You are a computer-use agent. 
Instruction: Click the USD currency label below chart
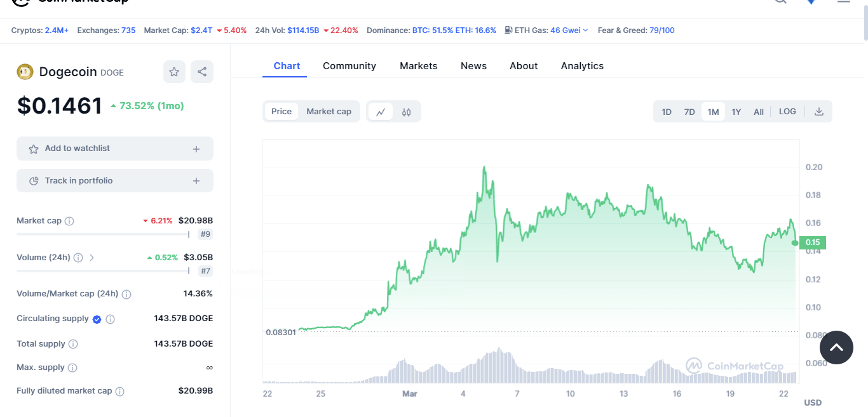click(813, 402)
